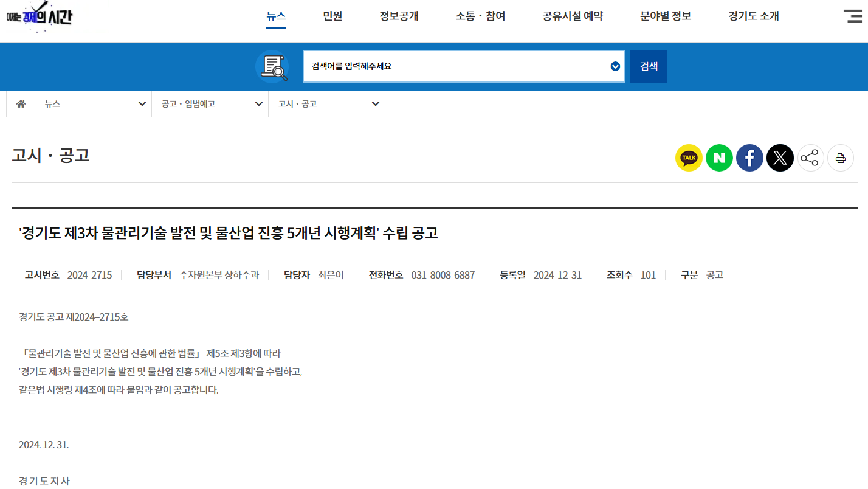The height and width of the screenshot is (489, 868).
Task: Click the document search magnifier icon
Action: pyautogui.click(x=272, y=66)
